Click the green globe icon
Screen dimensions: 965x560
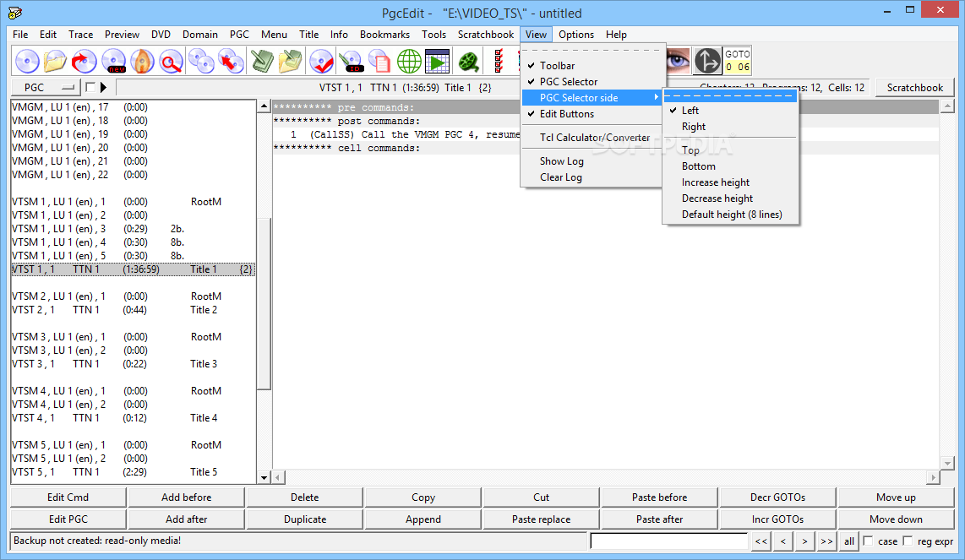tap(409, 61)
